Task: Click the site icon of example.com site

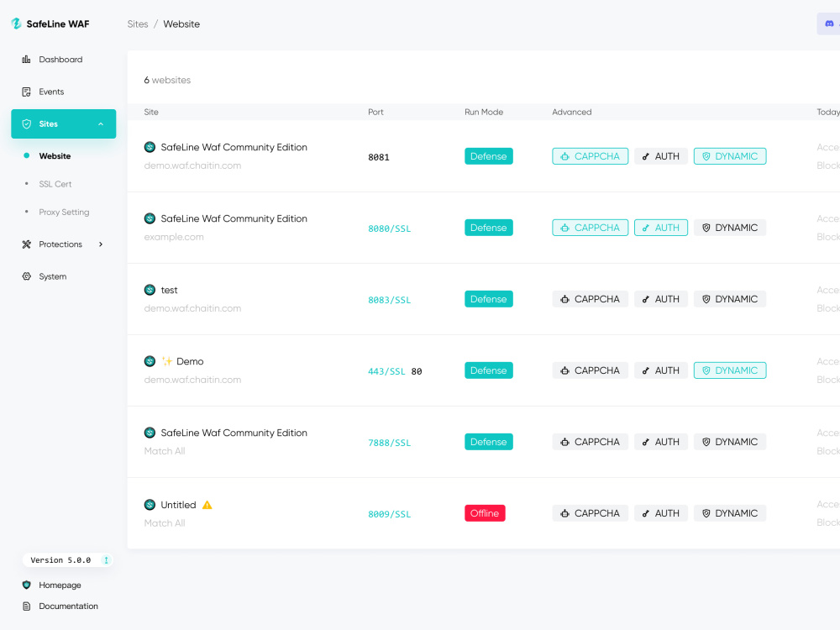Action: [150, 218]
